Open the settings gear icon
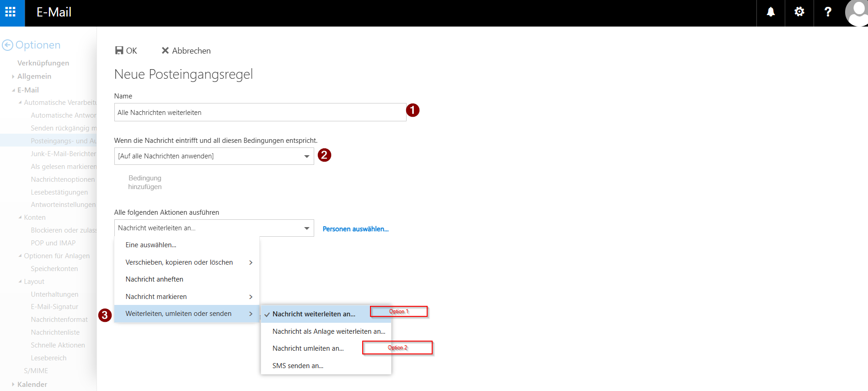 (799, 12)
